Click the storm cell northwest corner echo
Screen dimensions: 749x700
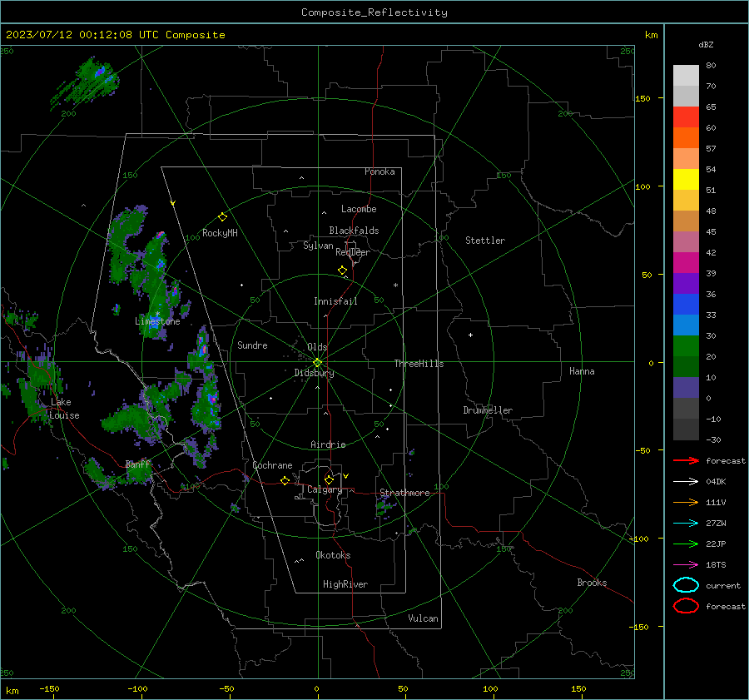[x=86, y=82]
